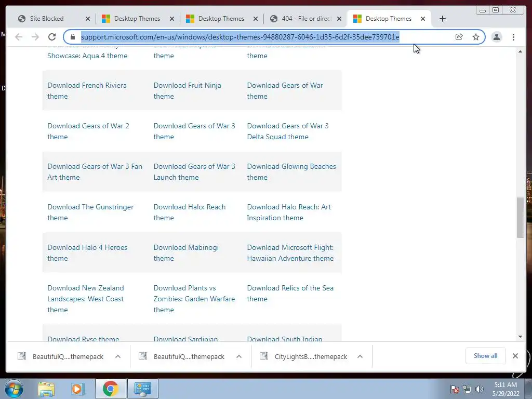Open Microsoft Flight: Hawaiian Adventure theme link
Screen dimensions: 532x399
(290, 253)
